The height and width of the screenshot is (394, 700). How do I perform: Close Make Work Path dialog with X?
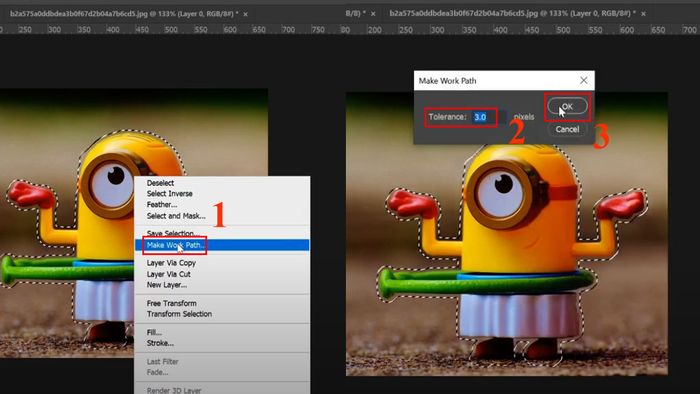coord(583,80)
